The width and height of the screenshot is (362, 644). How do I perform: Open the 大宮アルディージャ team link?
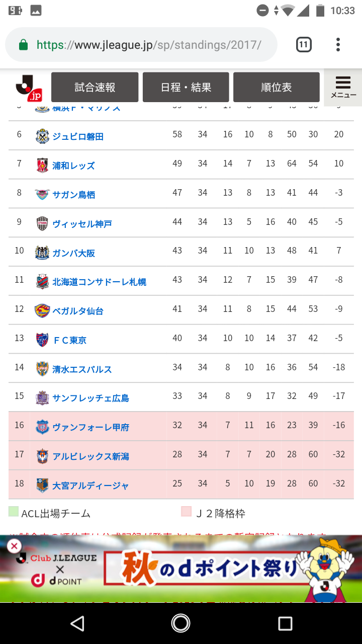[90, 486]
